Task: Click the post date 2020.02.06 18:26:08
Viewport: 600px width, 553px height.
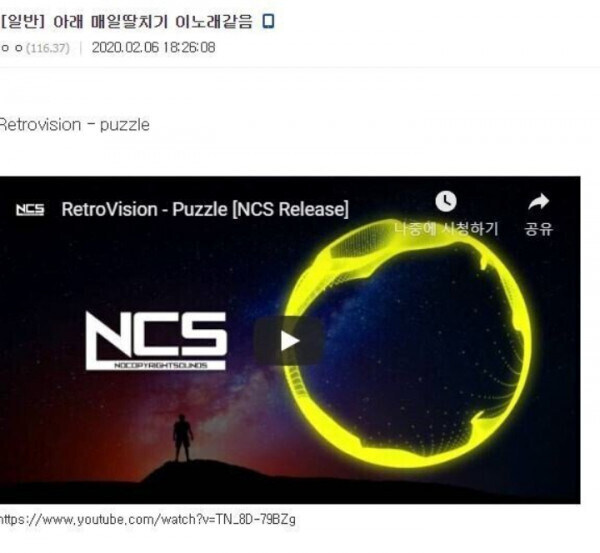Action: coord(153,48)
